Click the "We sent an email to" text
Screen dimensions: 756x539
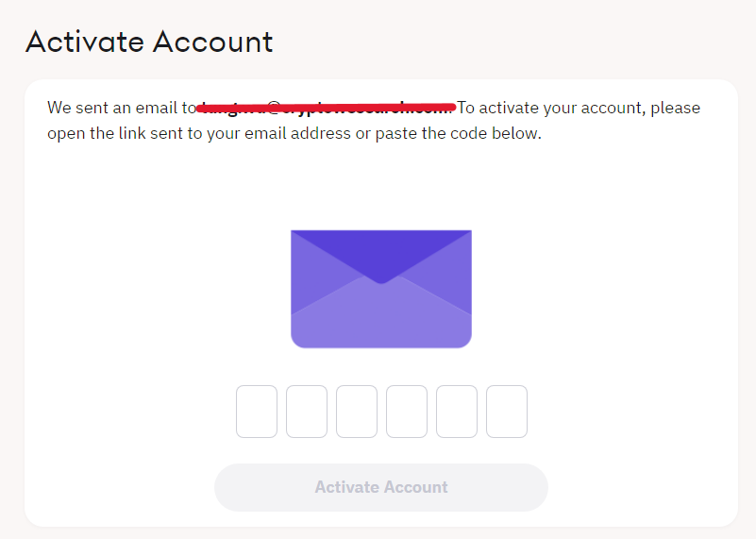pyautogui.click(x=121, y=108)
